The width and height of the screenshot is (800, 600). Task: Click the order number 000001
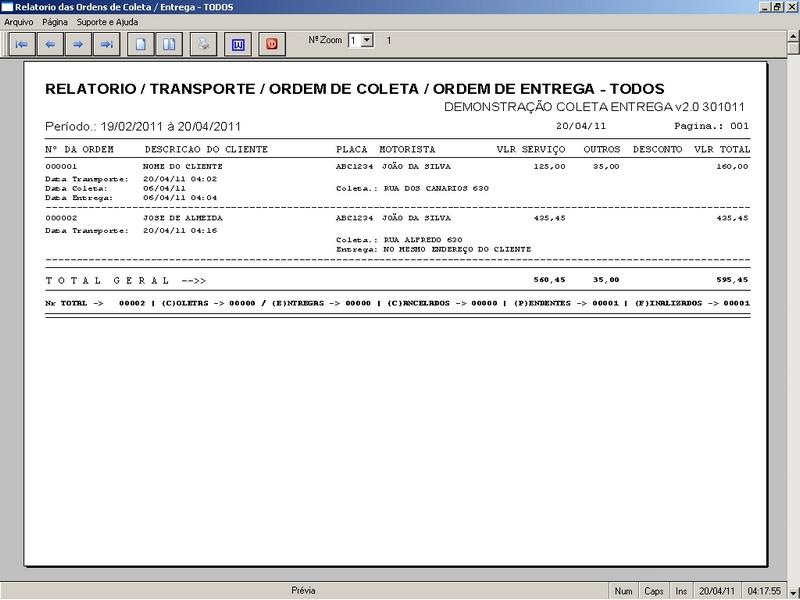pyautogui.click(x=61, y=166)
